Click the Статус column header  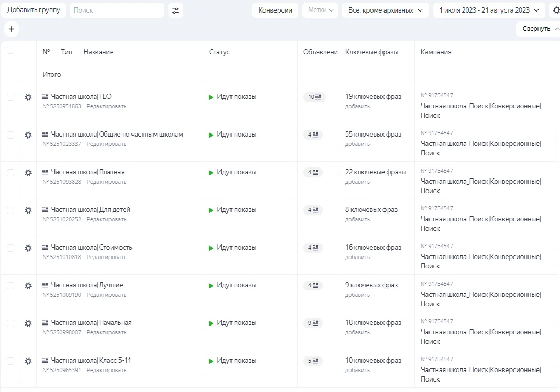(219, 52)
